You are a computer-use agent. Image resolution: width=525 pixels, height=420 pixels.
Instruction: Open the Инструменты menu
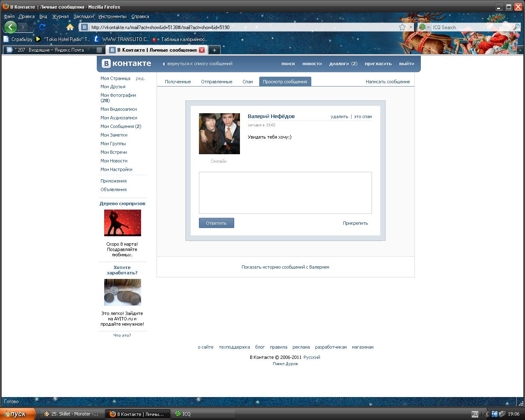tap(112, 16)
